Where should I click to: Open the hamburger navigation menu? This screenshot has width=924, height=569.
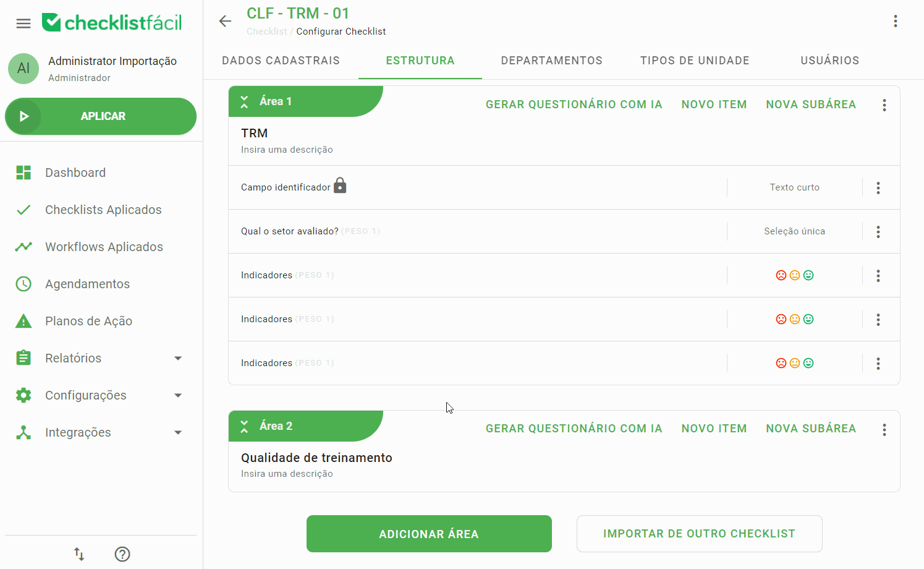tap(23, 23)
